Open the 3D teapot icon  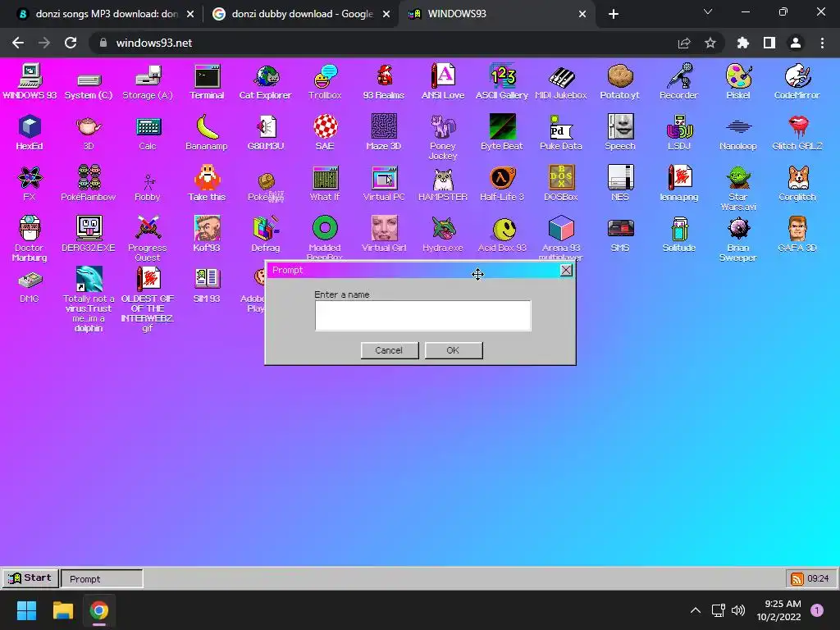tap(89, 133)
